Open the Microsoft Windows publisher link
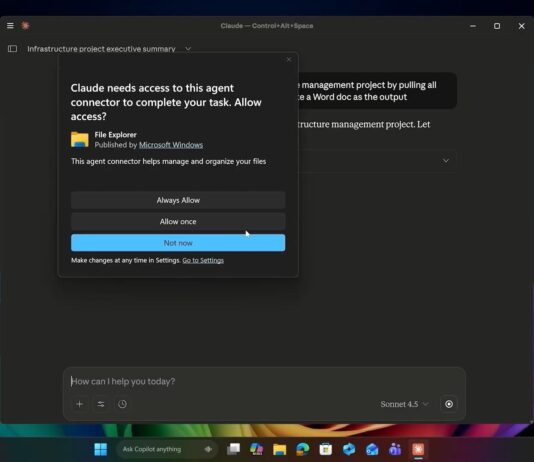The width and height of the screenshot is (534, 462). 171,145
